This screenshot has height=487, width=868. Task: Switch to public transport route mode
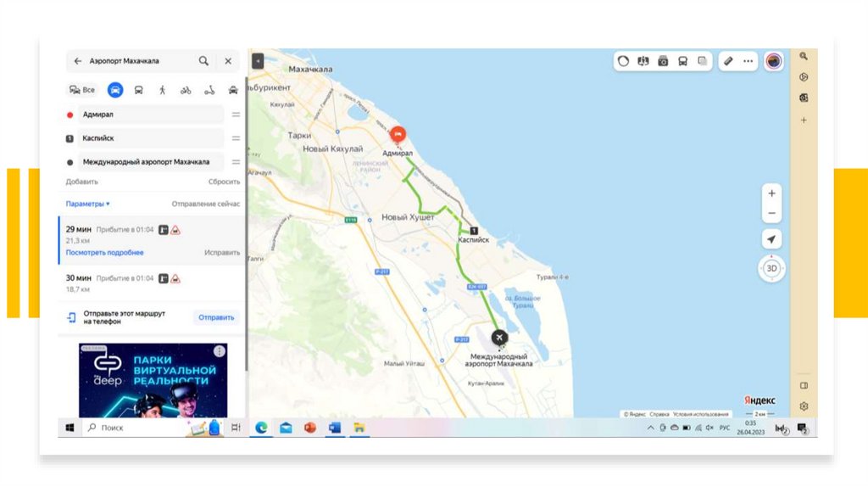point(138,90)
